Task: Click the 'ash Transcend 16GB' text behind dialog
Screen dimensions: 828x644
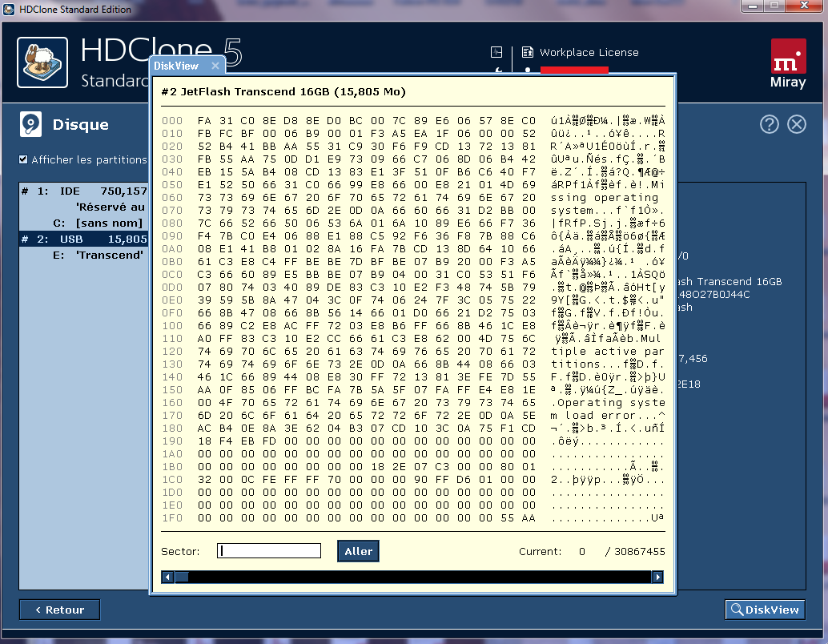Action: pos(730,282)
